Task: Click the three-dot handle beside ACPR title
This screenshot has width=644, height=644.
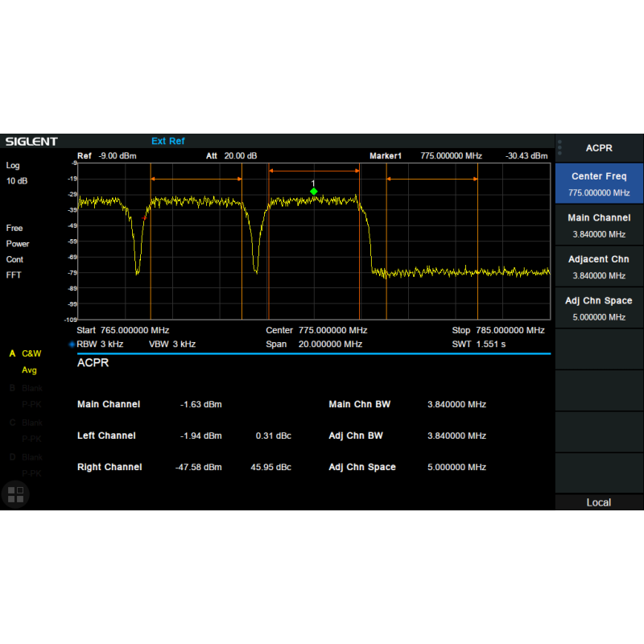Action: [x=560, y=148]
